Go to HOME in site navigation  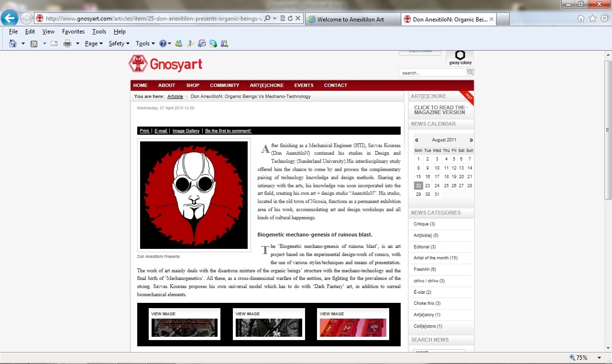(141, 86)
